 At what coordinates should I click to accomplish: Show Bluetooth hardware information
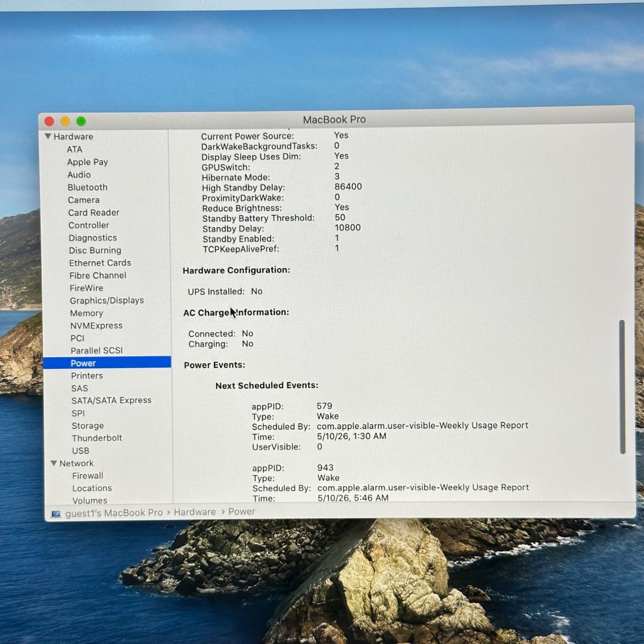pos(87,187)
